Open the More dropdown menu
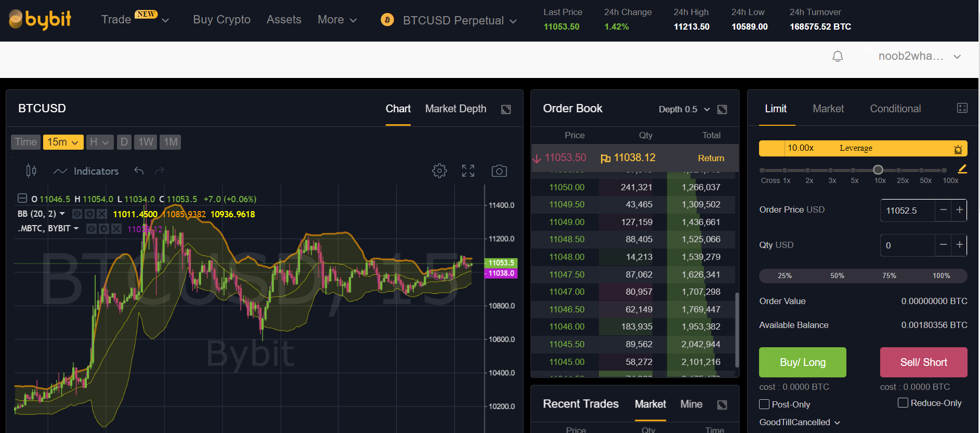Viewport: 980px width, 433px height. click(337, 20)
